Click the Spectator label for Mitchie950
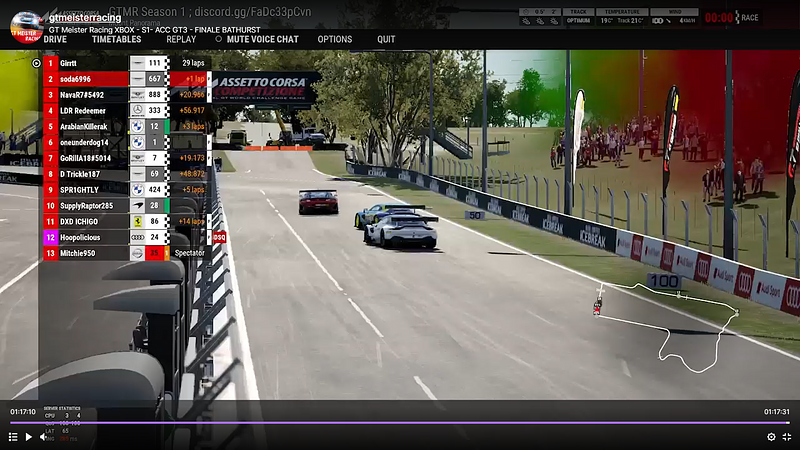This screenshot has width=800, height=450. [x=189, y=253]
